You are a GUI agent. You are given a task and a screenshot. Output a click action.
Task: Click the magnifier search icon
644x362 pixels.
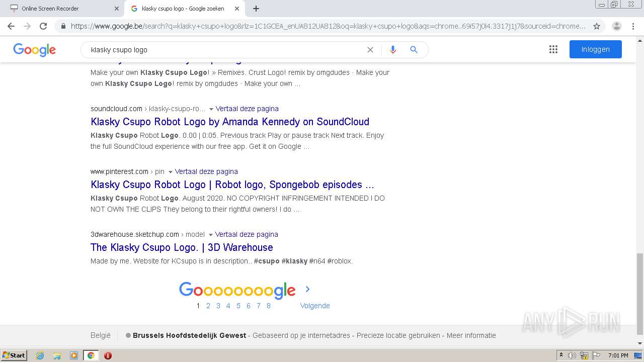click(414, 50)
